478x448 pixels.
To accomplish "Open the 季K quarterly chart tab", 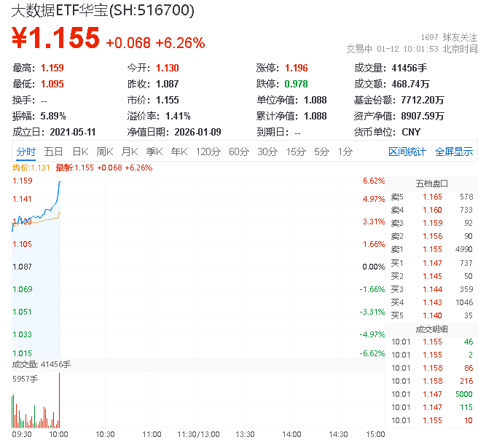I will coord(154,152).
